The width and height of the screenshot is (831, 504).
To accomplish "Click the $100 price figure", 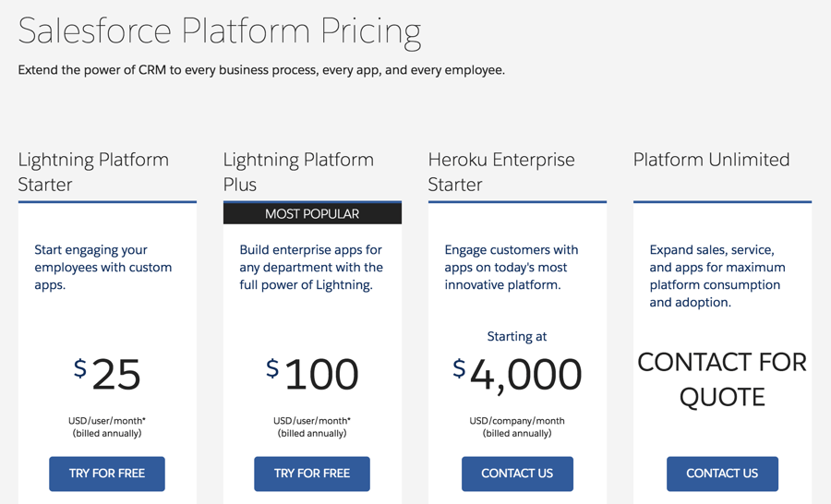I will [312, 374].
